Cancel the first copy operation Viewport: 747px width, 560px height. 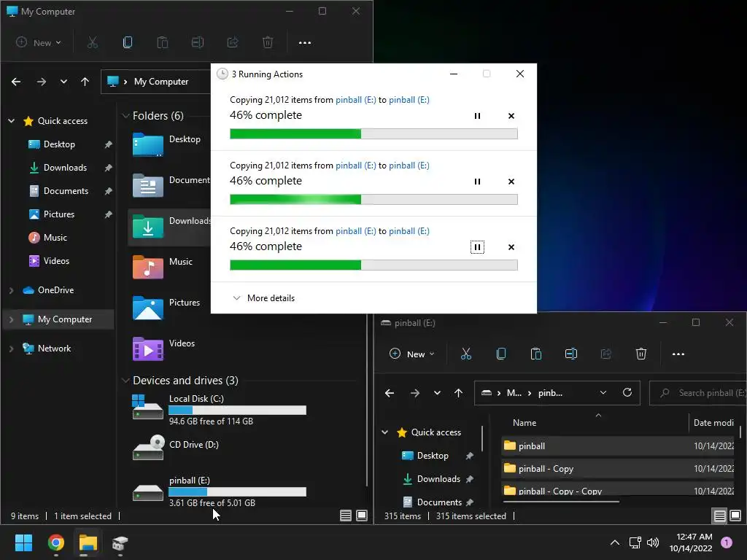coord(511,116)
